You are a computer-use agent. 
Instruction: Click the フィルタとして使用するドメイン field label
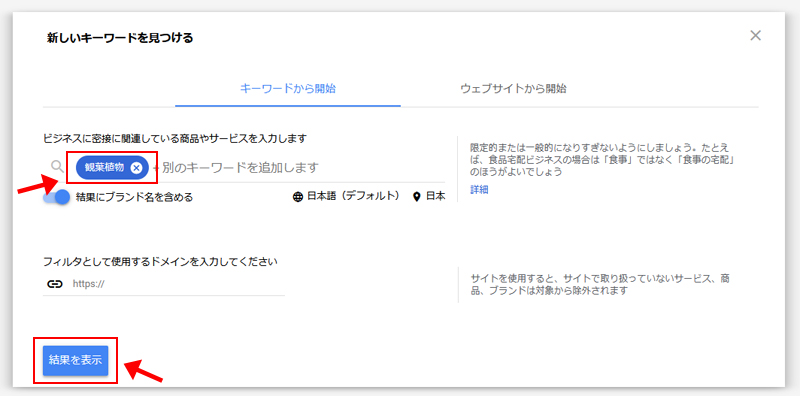click(x=160, y=262)
